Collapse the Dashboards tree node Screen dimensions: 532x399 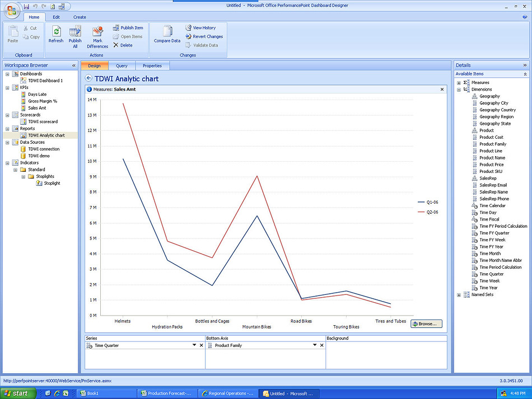coord(7,74)
